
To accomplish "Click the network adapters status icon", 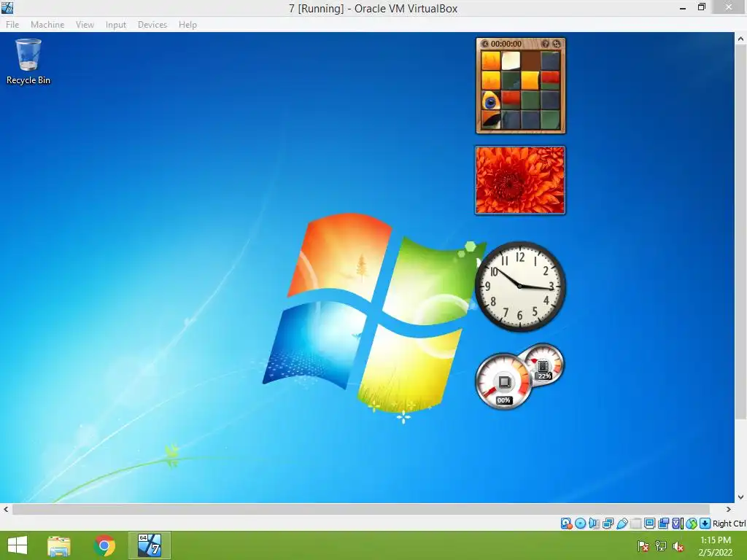I will coord(608,524).
